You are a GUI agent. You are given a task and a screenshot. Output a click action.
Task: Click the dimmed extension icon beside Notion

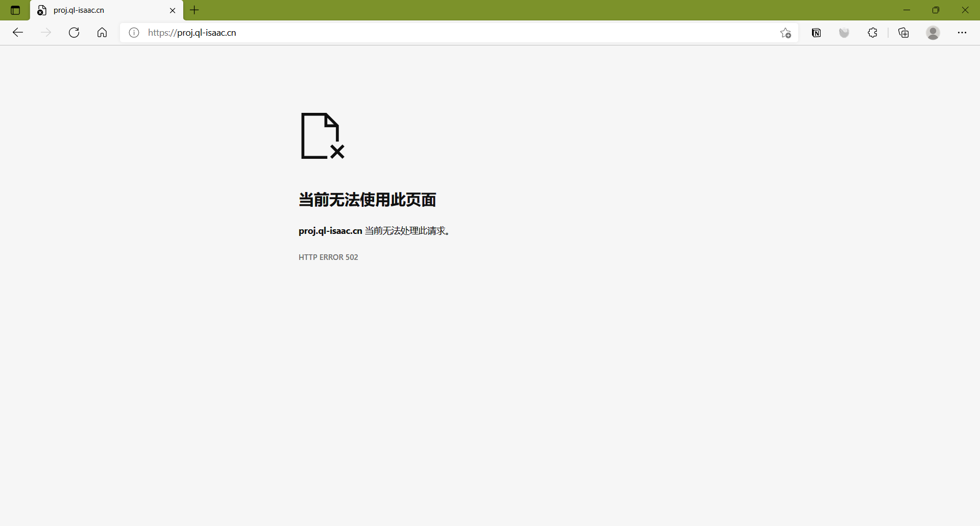pyautogui.click(x=844, y=32)
